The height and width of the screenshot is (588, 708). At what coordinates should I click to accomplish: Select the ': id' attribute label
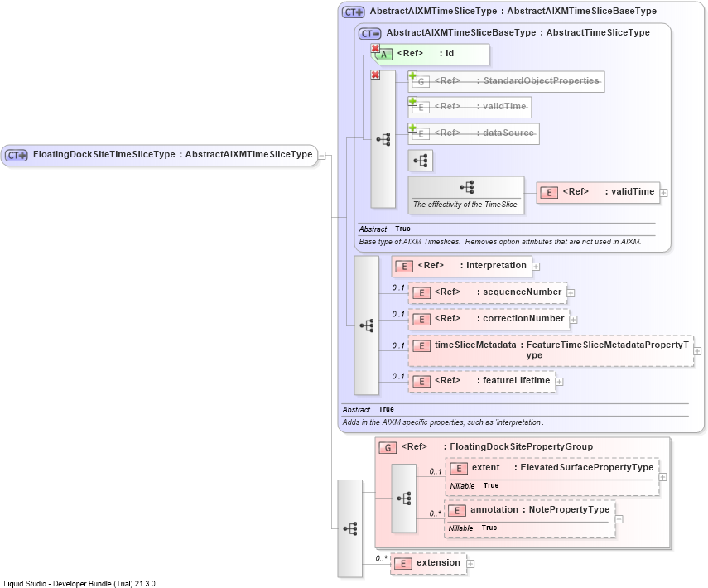[446, 53]
